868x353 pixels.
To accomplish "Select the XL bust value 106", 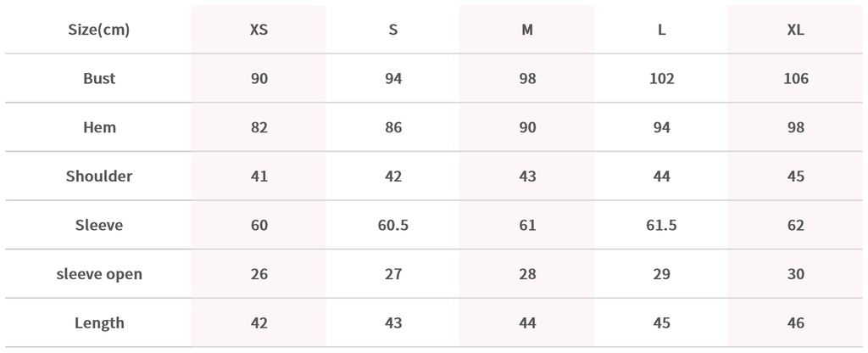I will coord(796,79).
